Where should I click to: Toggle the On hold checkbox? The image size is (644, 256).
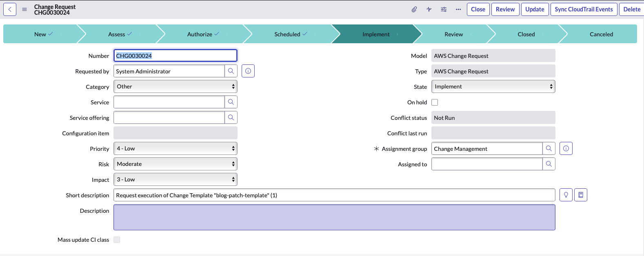[x=435, y=102]
